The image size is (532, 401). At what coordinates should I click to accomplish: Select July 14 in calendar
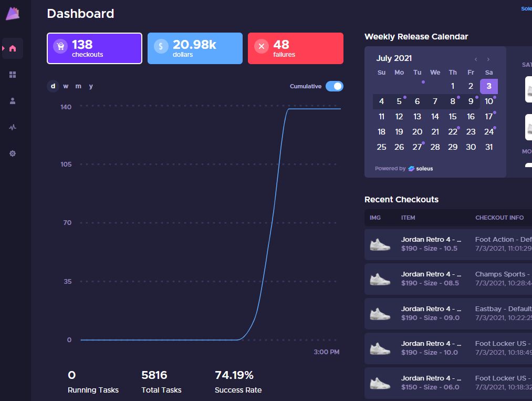[x=435, y=117]
